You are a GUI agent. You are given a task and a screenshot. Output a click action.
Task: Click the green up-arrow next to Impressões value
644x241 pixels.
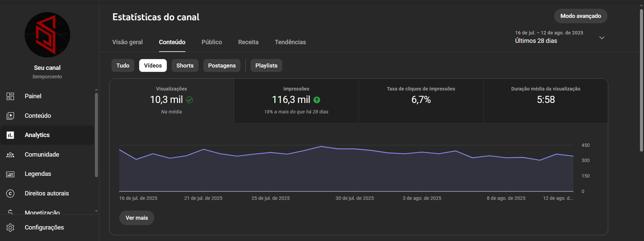317,100
